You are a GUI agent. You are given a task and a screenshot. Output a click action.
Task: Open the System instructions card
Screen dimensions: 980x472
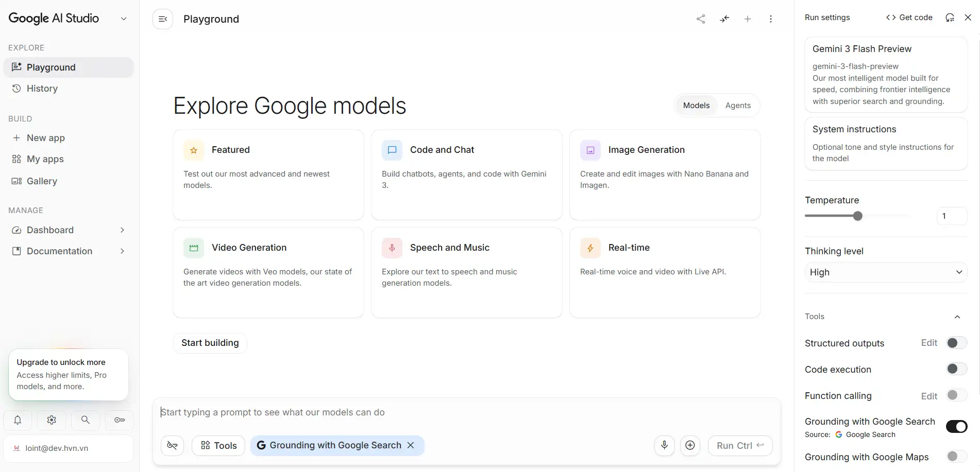coord(886,144)
